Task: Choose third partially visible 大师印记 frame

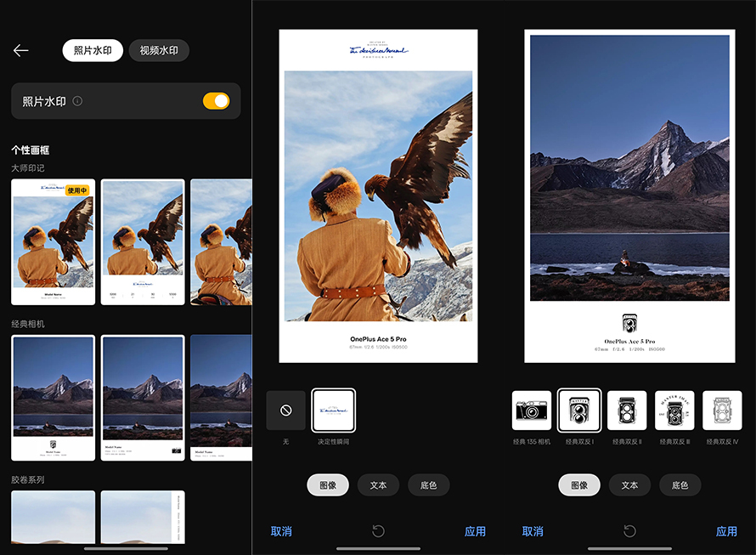Action: click(x=221, y=241)
